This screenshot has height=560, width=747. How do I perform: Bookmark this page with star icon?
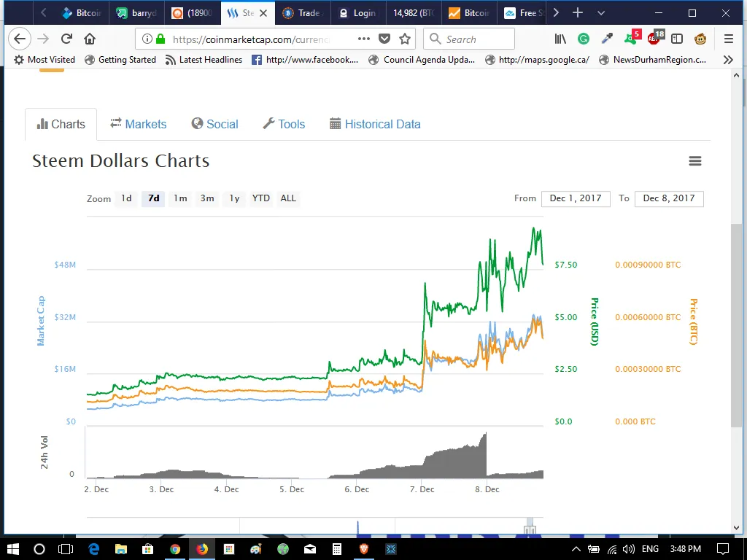(405, 39)
